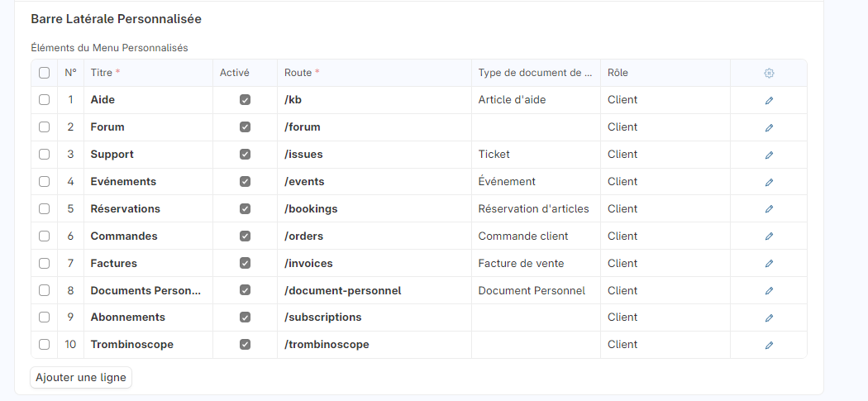Screen dimensions: 868x401
Task: Open the empty document type cell for Forum
Action: tap(535, 127)
